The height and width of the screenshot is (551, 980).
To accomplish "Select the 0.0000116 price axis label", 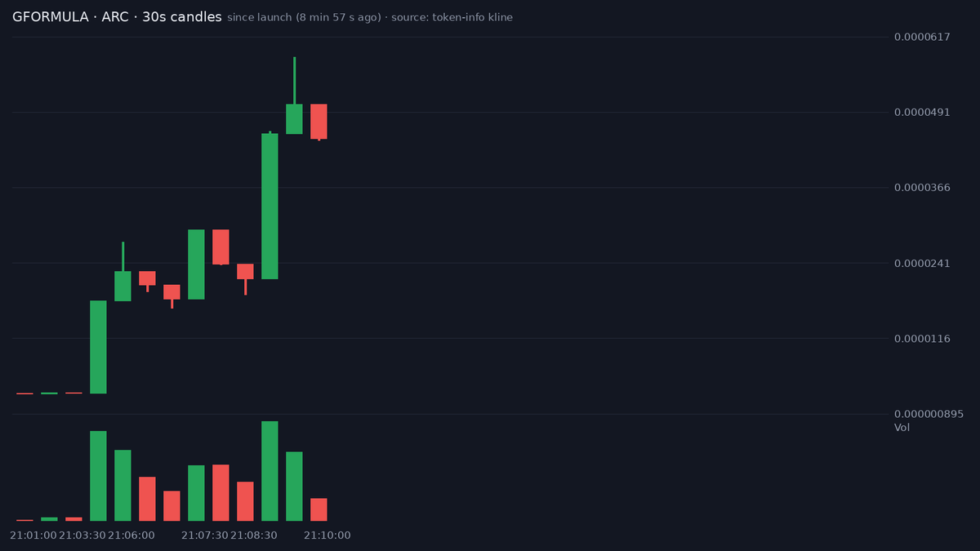I will tap(922, 338).
